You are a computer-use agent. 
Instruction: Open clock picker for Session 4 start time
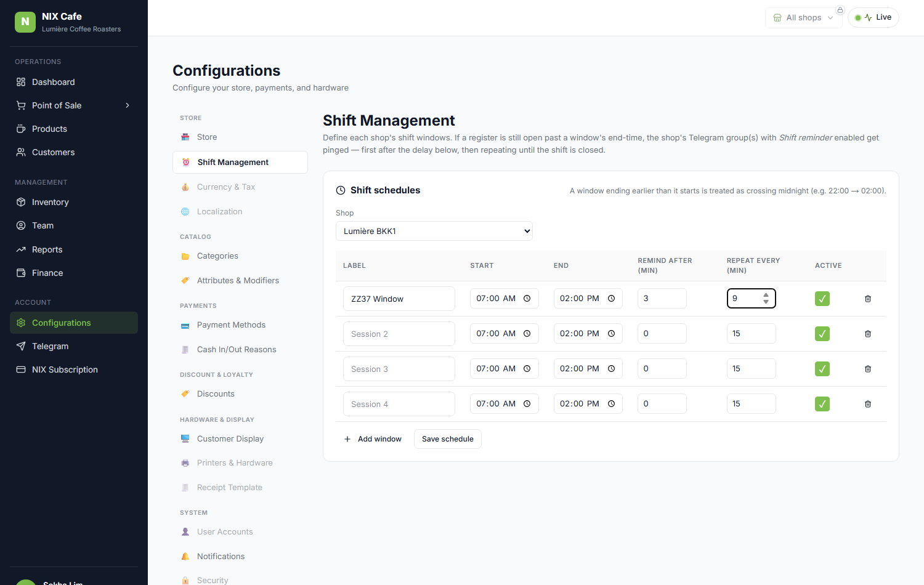point(527,404)
